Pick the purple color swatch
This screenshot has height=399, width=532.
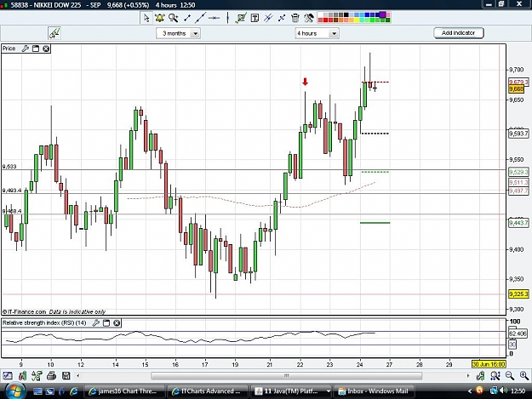(383, 15)
